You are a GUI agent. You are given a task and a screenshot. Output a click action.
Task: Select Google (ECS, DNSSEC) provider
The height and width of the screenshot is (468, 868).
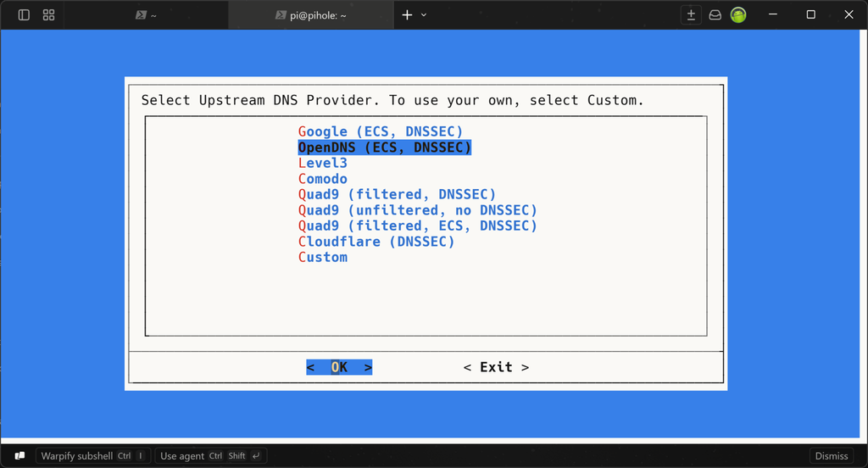[381, 131]
